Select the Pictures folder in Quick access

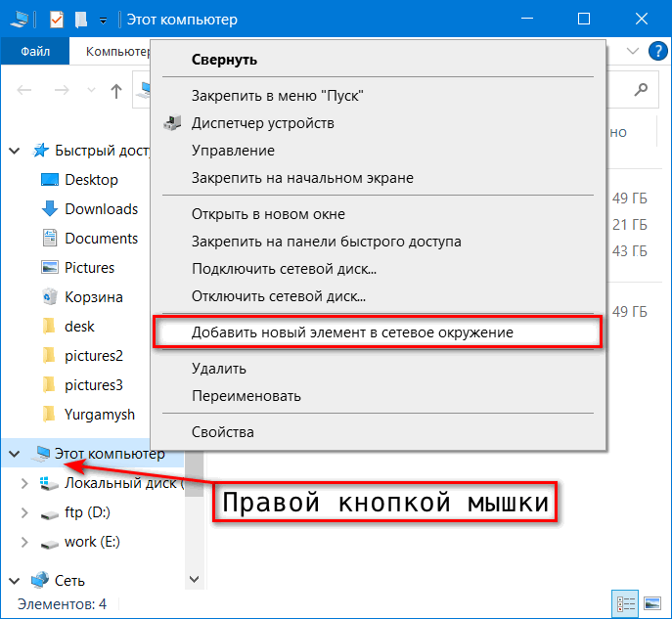click(89, 268)
